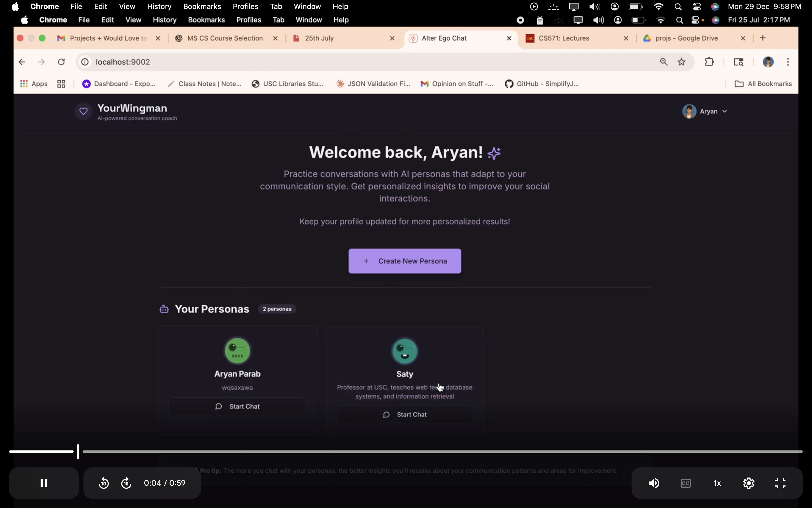The height and width of the screenshot is (508, 812).
Task: Open the Chrome extensions puzzle icon
Action: (x=709, y=62)
